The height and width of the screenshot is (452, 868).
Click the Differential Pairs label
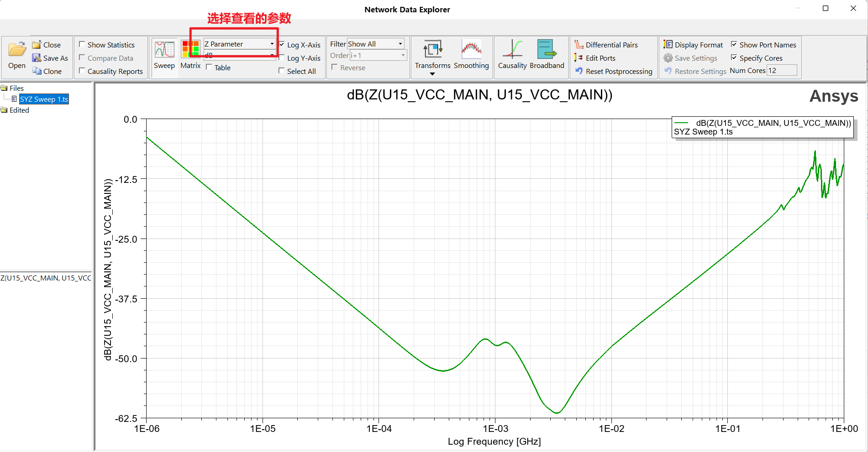point(612,45)
